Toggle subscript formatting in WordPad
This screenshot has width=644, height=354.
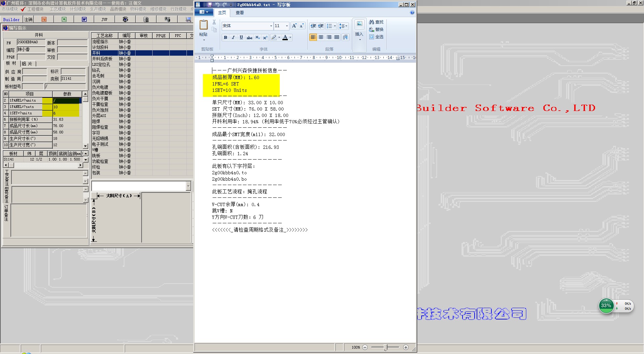click(257, 38)
